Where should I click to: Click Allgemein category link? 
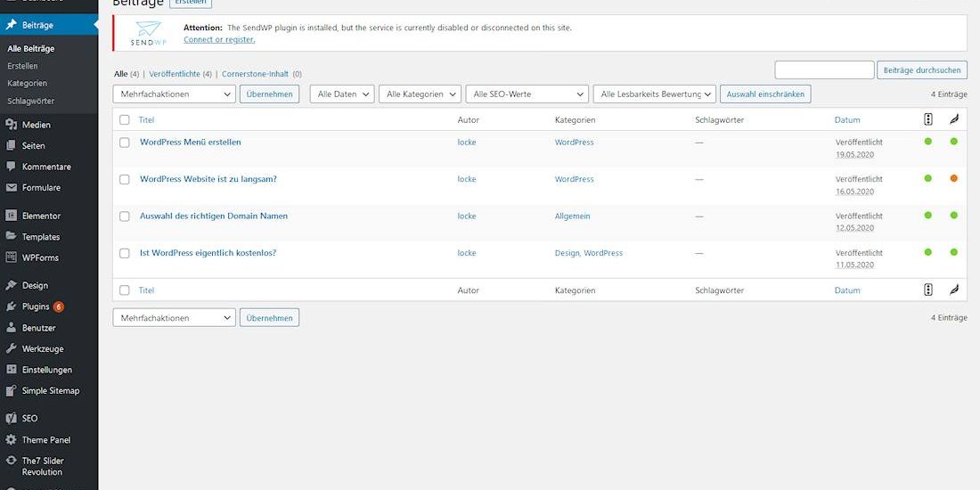[573, 216]
